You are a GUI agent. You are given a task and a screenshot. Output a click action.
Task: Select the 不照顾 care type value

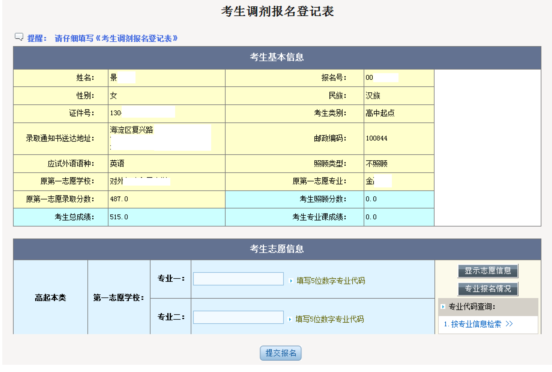(376, 164)
